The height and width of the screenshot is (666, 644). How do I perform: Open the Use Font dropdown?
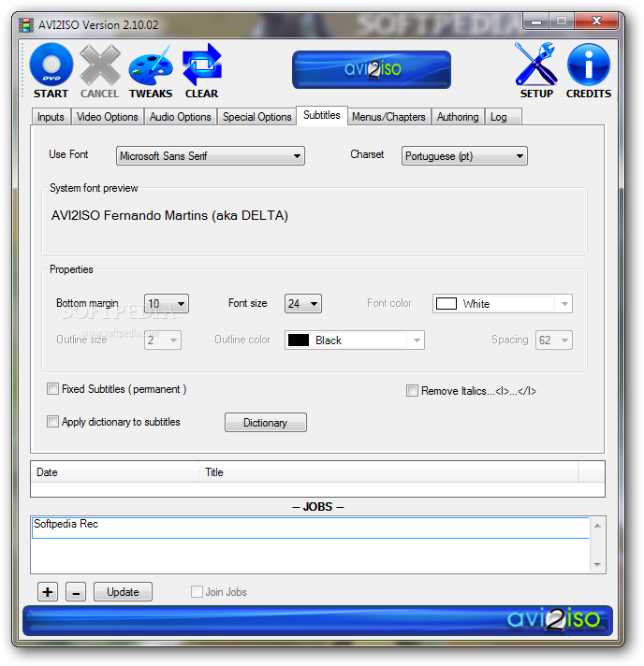click(211, 156)
